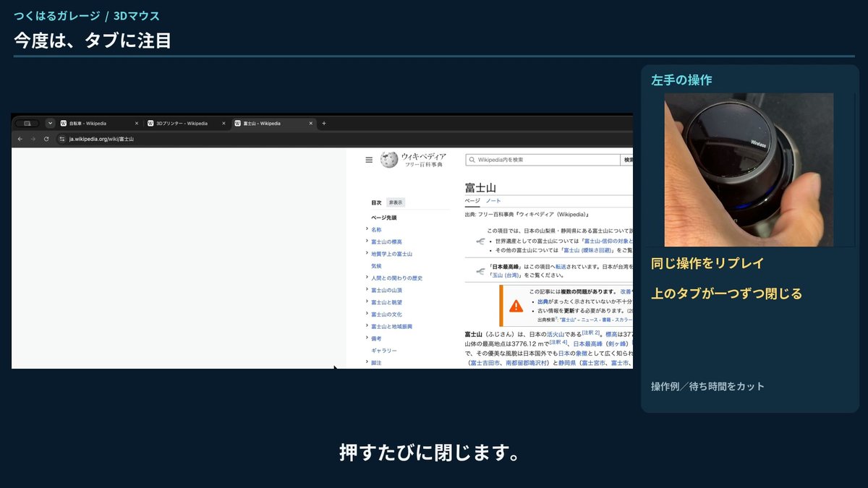Go back with the browser back arrow
The image size is (868, 488).
click(20, 139)
